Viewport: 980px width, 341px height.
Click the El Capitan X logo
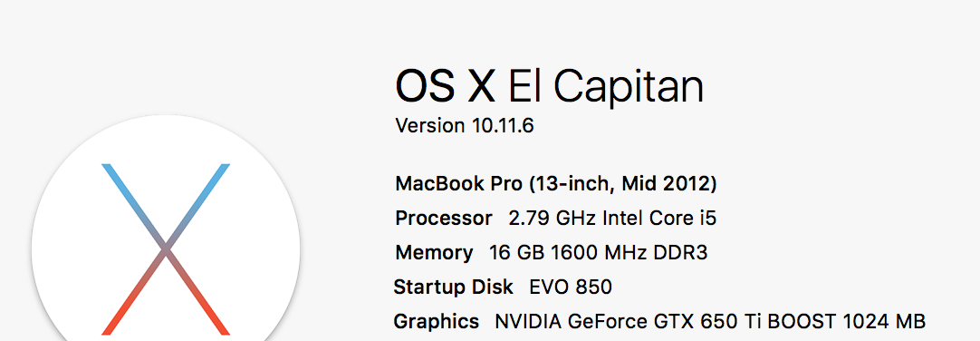point(166,249)
